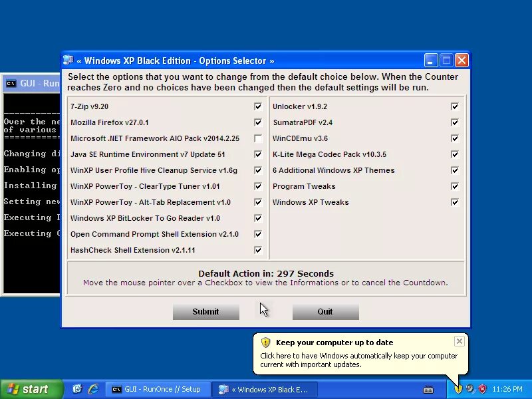Open the Start menu

(31, 389)
